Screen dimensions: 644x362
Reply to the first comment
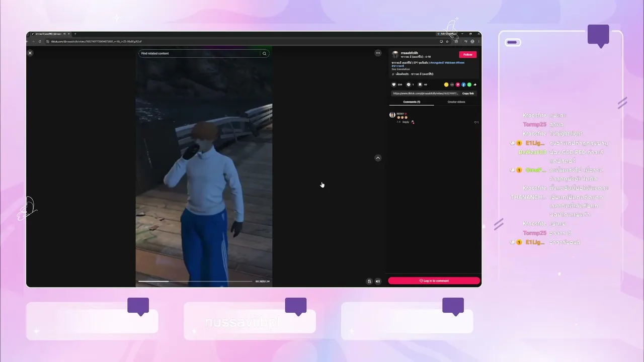pos(406,122)
